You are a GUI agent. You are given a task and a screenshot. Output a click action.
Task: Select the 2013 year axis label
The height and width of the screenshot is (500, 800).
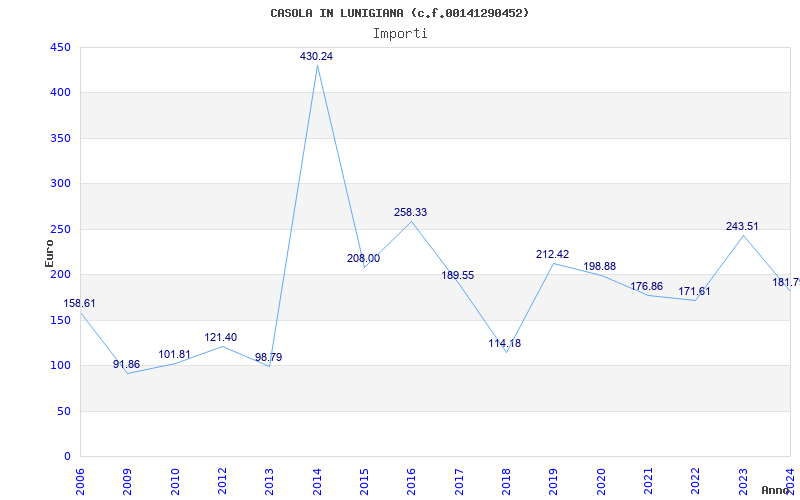(x=269, y=482)
